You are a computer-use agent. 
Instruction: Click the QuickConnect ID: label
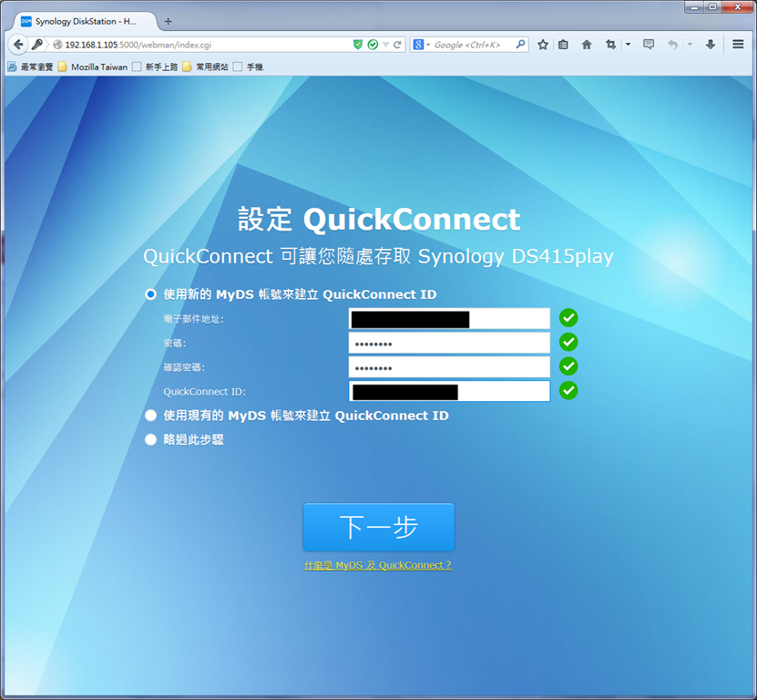(x=205, y=391)
